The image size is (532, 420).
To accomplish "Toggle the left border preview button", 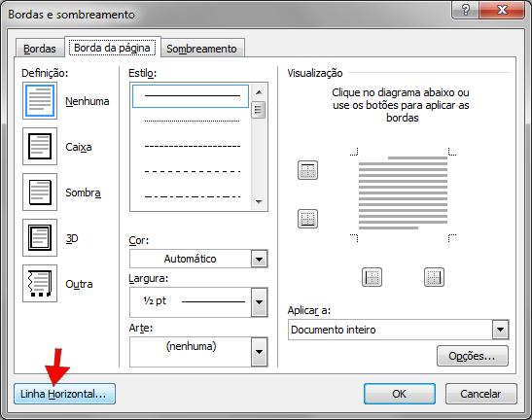I will 372,277.
